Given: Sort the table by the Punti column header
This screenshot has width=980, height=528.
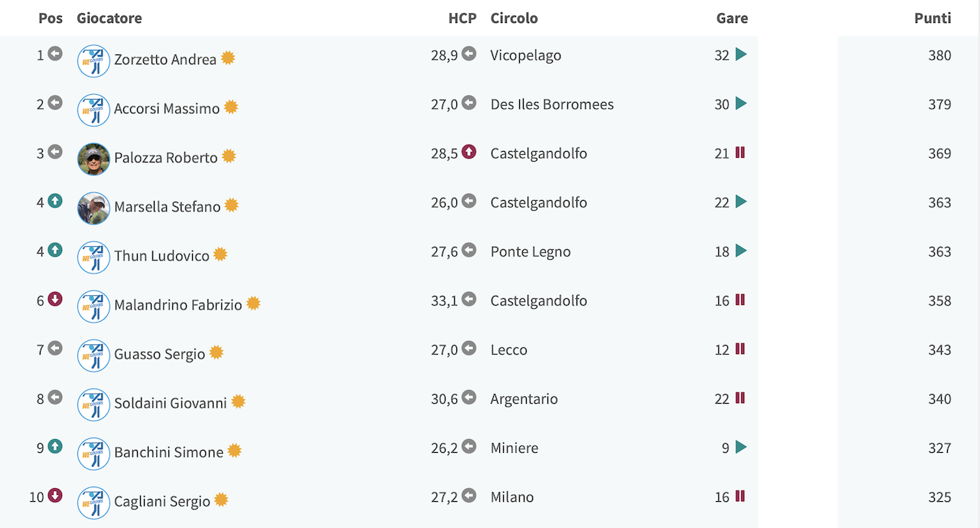Looking at the screenshot, I should [x=933, y=18].
